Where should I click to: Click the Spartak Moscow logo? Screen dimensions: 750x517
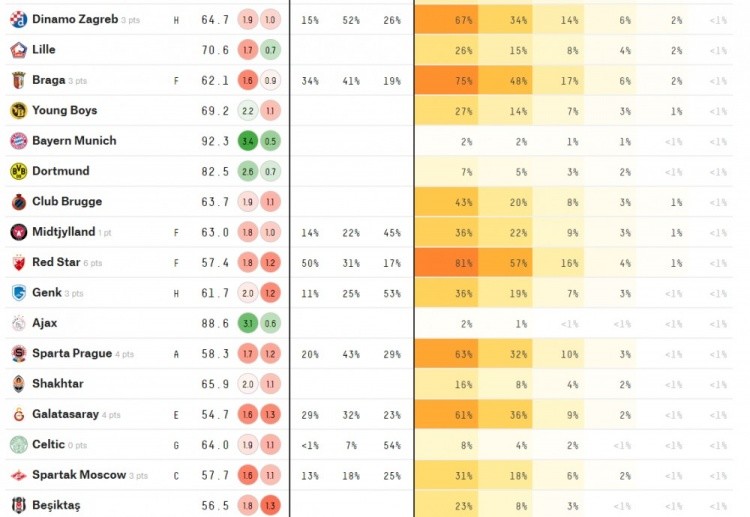click(x=19, y=475)
